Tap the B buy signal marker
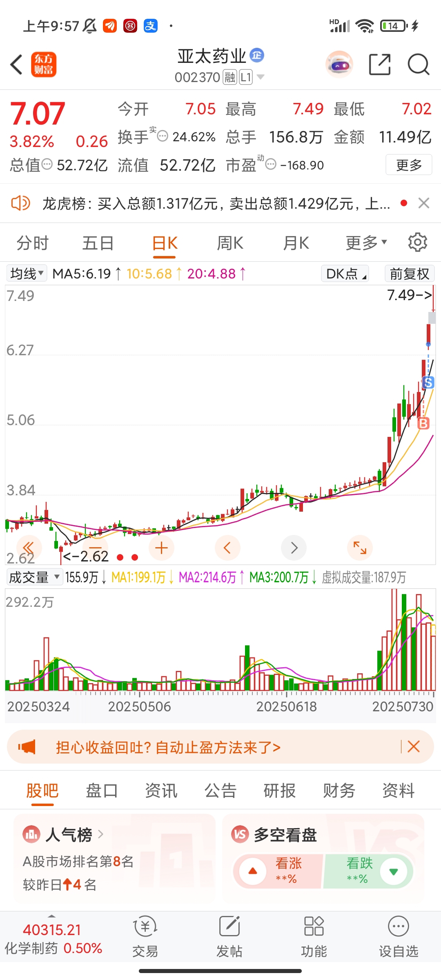This screenshot has width=441, height=980. [423, 423]
